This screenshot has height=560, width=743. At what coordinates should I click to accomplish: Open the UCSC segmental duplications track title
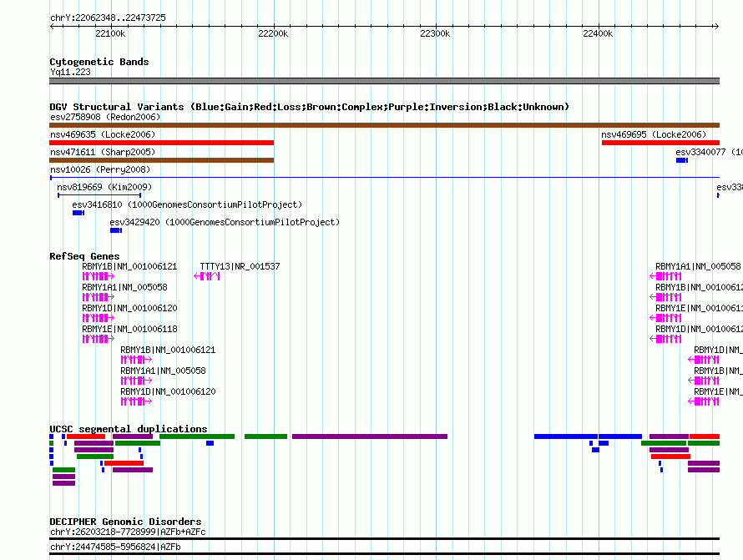point(129,429)
